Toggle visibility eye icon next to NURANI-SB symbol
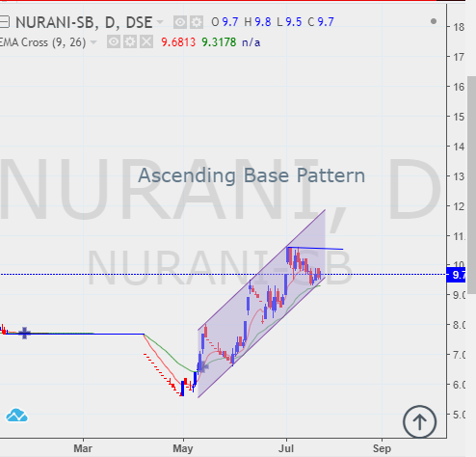This screenshot has width=476, height=457. click(180, 22)
